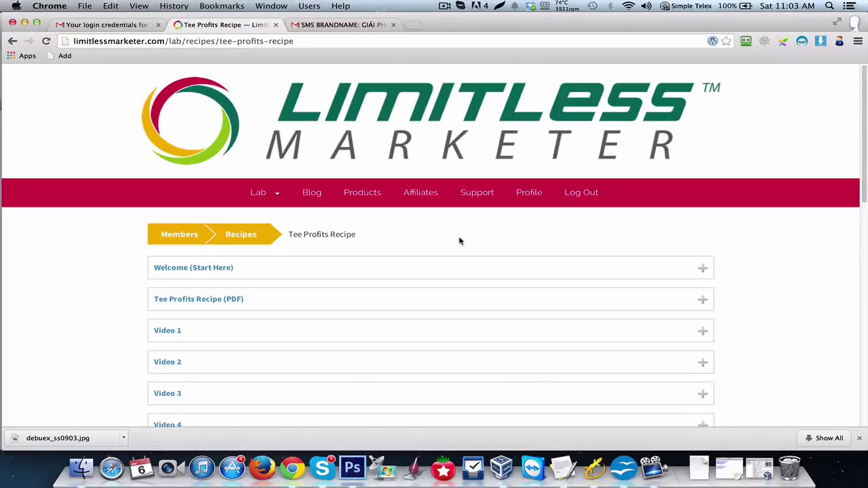Expand the Welcome (Start Here) section
Viewport: 868px width, 488px height.
click(431, 268)
